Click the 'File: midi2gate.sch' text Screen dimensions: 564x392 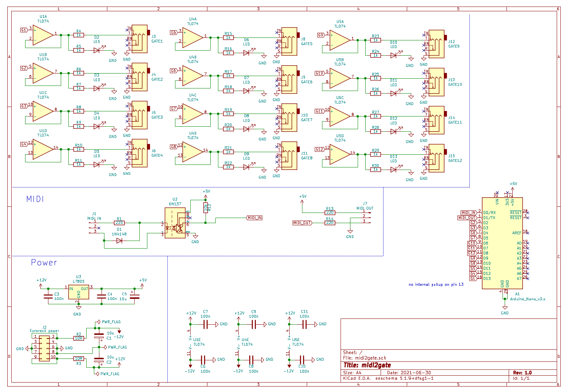365,358
